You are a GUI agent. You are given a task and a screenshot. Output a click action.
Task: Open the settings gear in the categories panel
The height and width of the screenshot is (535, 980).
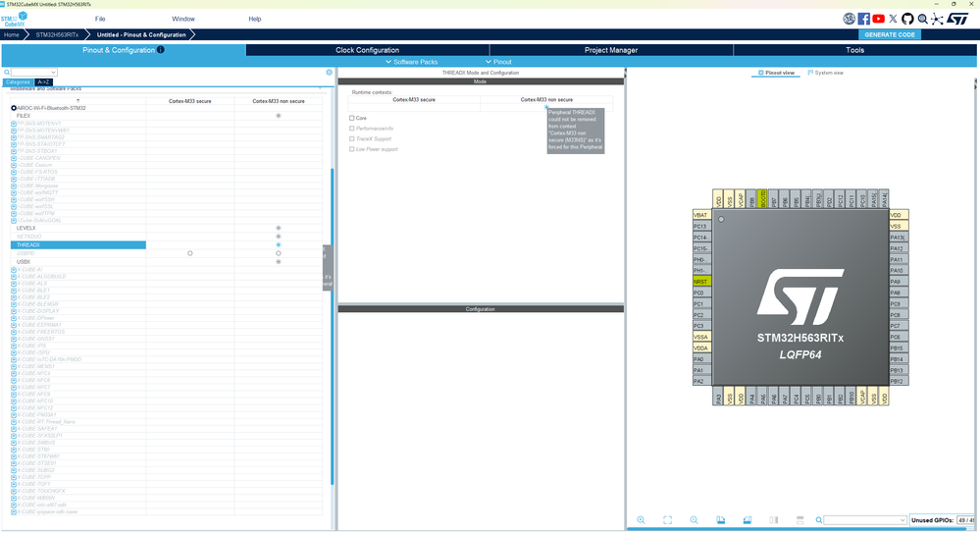point(330,72)
